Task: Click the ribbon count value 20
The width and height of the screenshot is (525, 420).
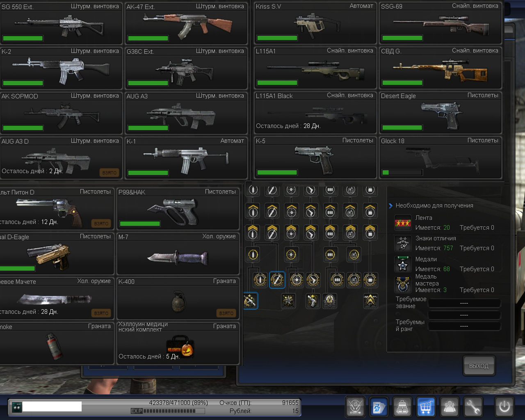Action: pyautogui.click(x=446, y=228)
